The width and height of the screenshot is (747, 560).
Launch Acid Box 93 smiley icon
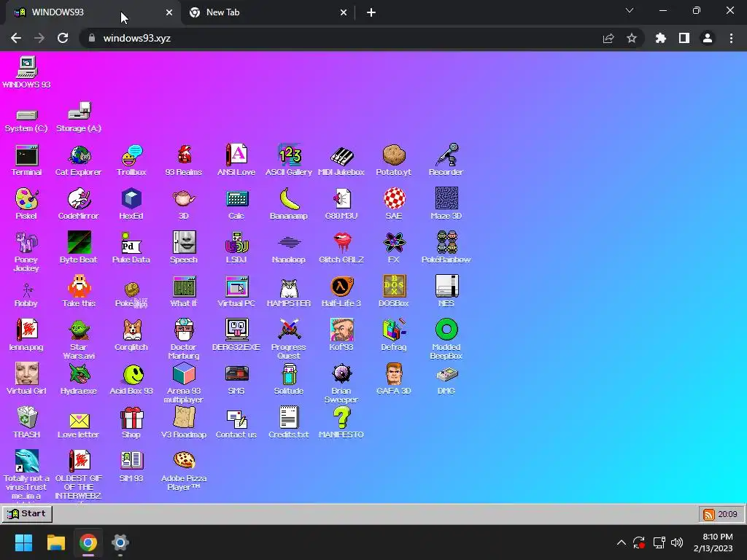[x=131, y=379]
